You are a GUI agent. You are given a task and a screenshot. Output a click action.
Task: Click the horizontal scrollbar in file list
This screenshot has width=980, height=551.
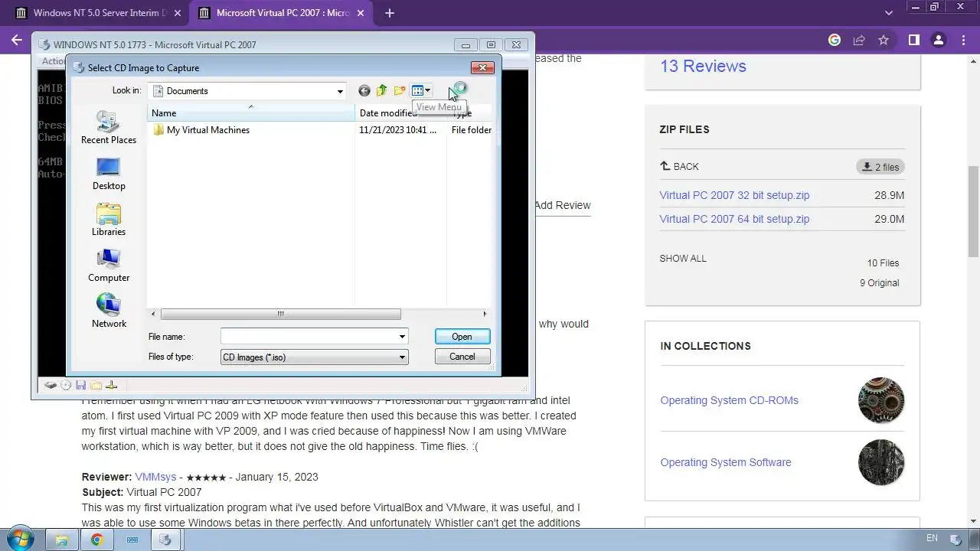(280, 314)
